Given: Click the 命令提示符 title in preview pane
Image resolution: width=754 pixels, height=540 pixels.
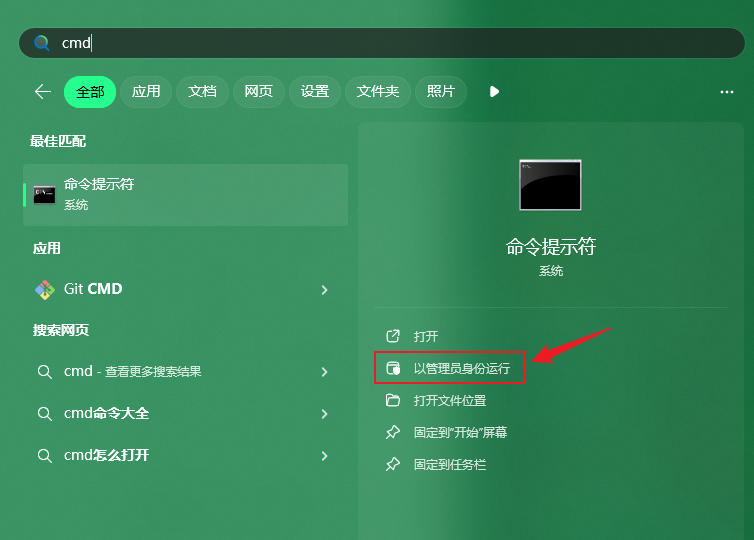Looking at the screenshot, I should (551, 247).
